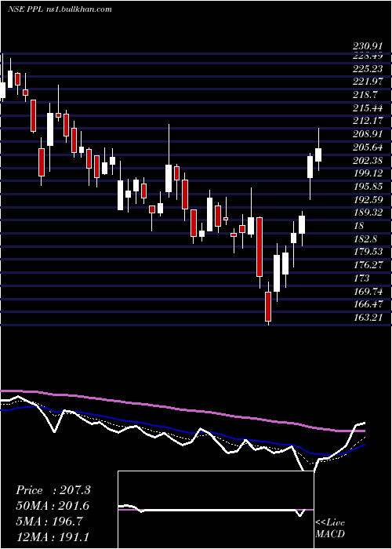Click the 199.12 price level label
The height and width of the screenshot is (549, 392).
368,173
